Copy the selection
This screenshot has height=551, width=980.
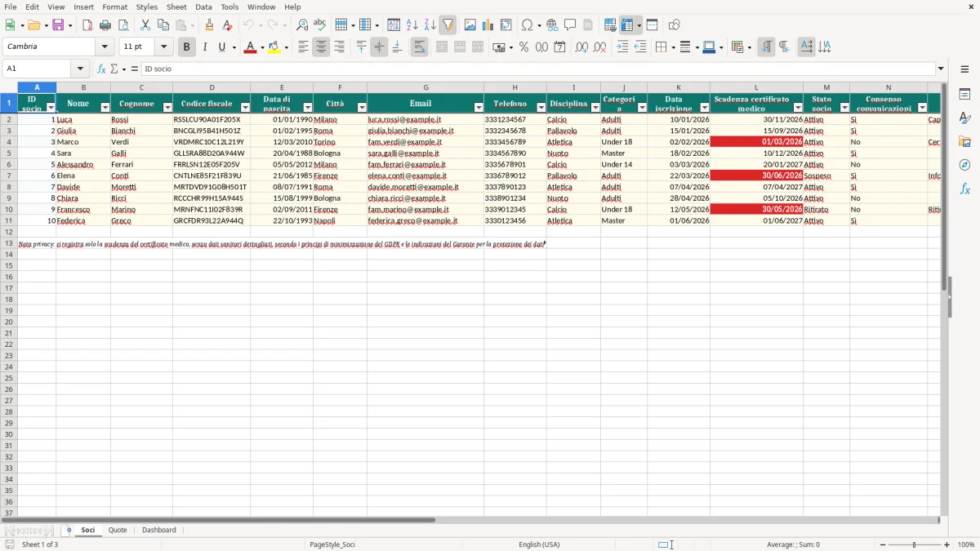[x=163, y=25]
